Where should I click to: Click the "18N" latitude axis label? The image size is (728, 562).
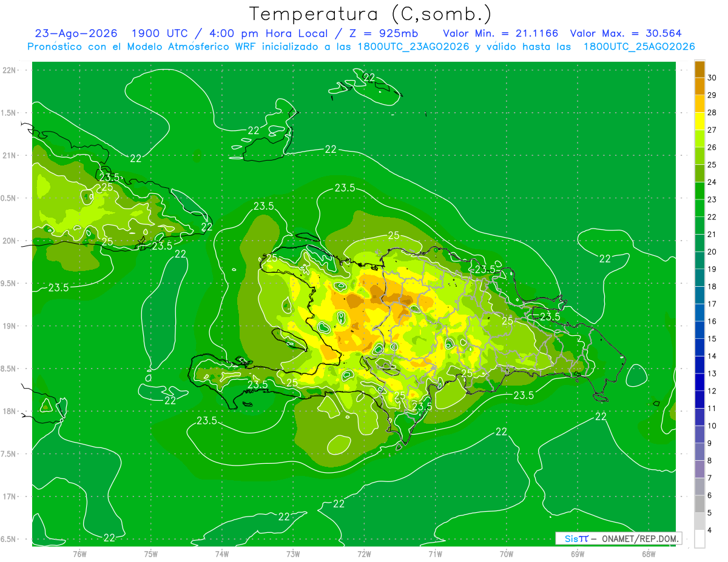pyautogui.click(x=10, y=412)
